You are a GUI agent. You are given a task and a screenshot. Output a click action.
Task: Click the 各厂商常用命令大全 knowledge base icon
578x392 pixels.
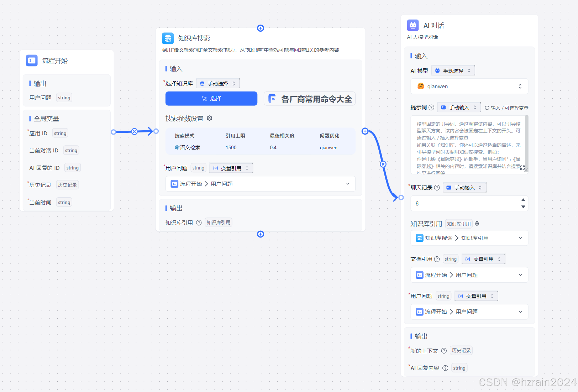pos(272,99)
